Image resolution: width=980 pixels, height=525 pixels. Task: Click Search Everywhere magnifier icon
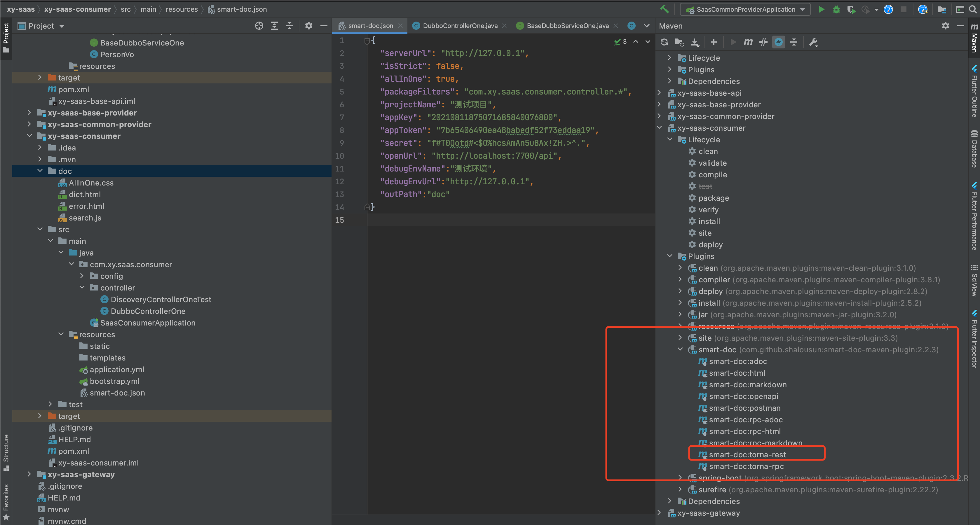973,10
